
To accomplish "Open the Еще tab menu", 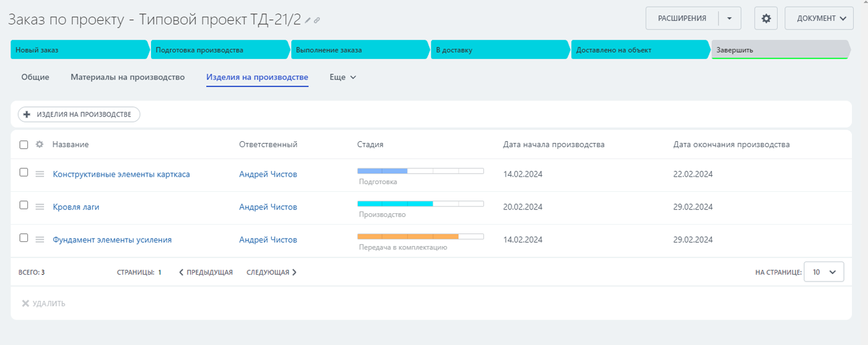I will (x=343, y=77).
